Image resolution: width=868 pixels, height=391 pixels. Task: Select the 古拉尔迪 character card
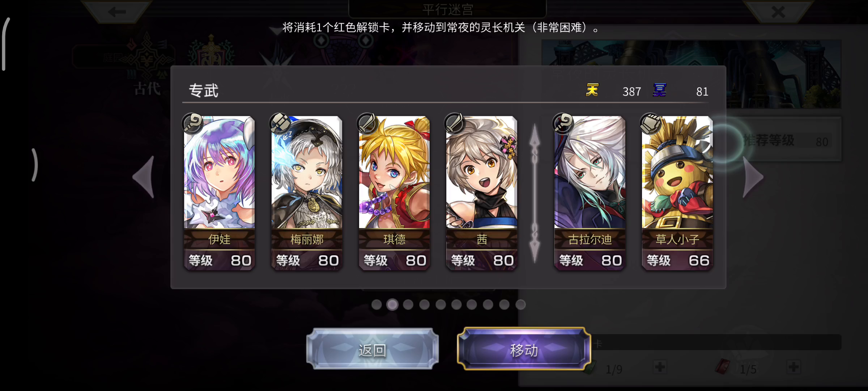[x=590, y=193]
